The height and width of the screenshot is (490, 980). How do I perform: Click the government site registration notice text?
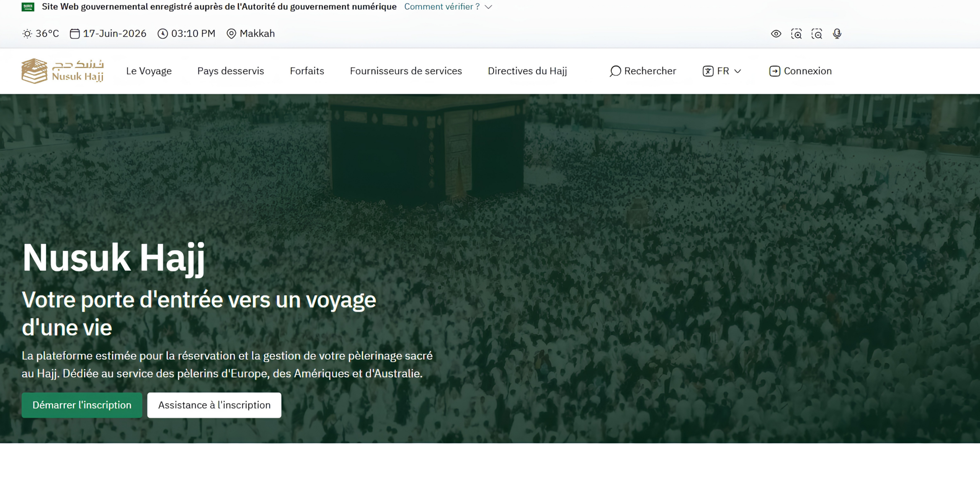coord(219,7)
